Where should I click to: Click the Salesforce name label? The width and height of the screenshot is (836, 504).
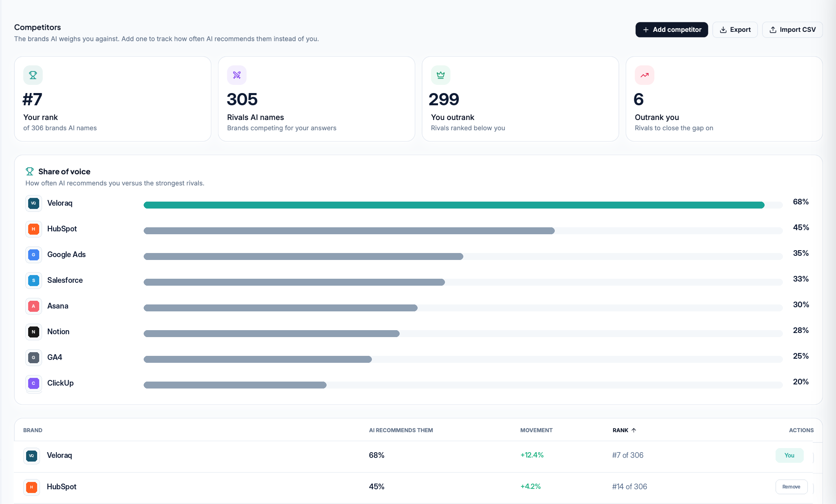click(x=65, y=280)
